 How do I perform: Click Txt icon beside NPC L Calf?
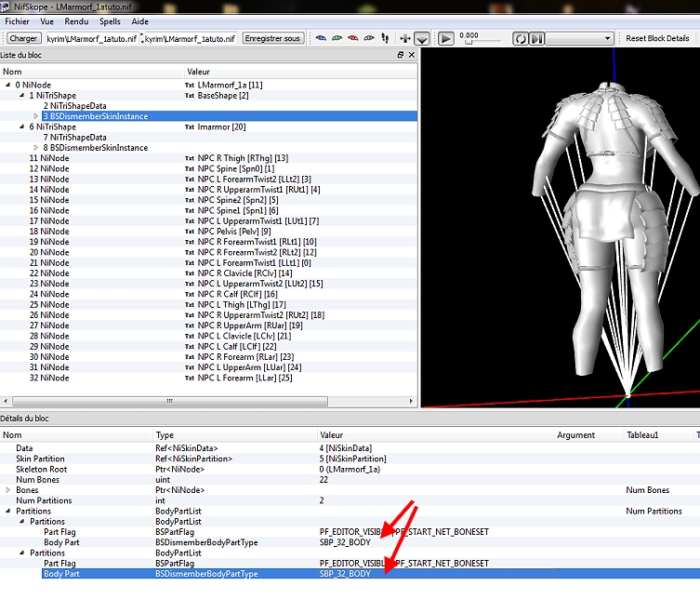(190, 347)
